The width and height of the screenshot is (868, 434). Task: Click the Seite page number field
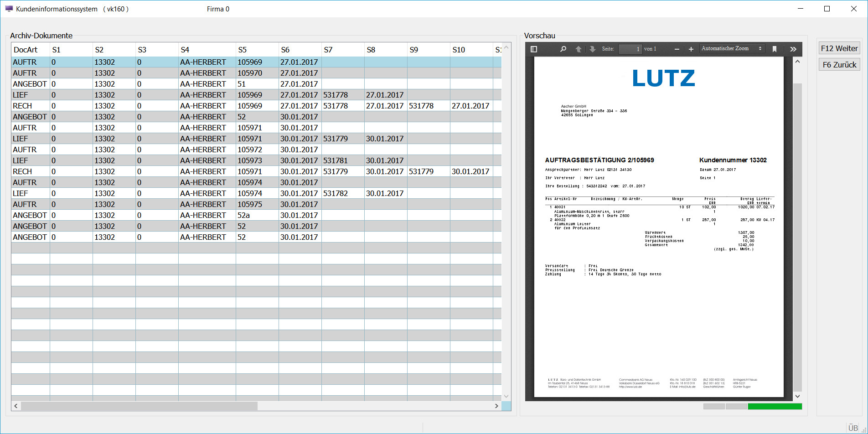click(x=630, y=49)
